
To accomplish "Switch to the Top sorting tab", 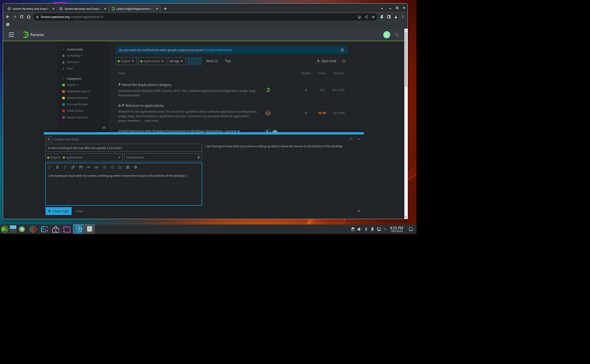I will pos(228,60).
